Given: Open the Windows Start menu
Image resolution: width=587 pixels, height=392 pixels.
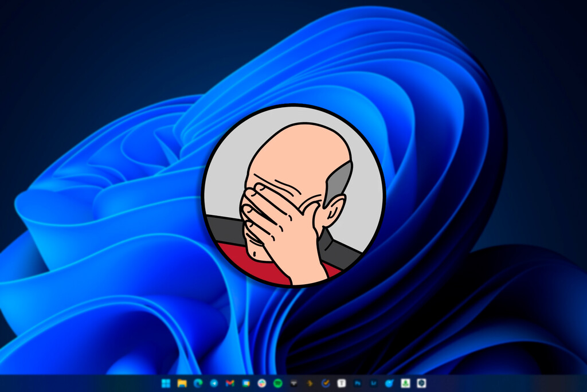Looking at the screenshot, I should tap(166, 383).
